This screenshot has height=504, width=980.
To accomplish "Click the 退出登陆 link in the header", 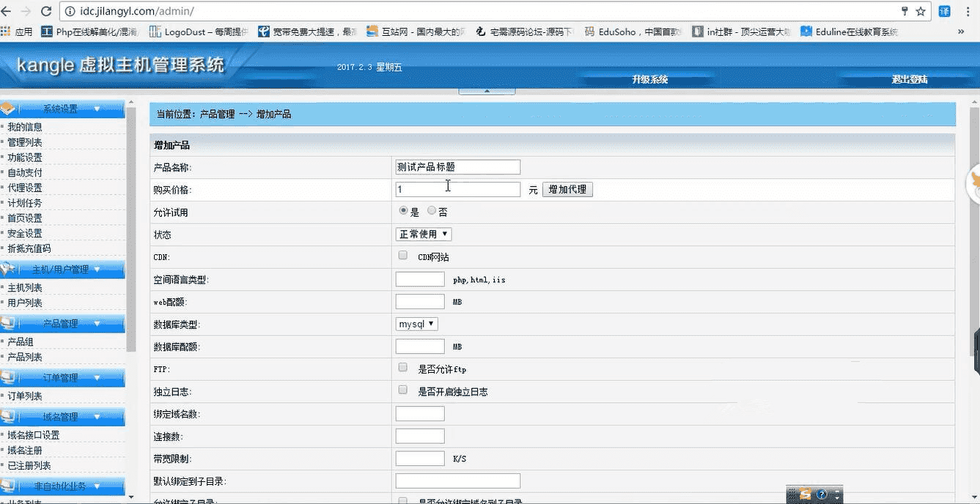I will tap(909, 79).
